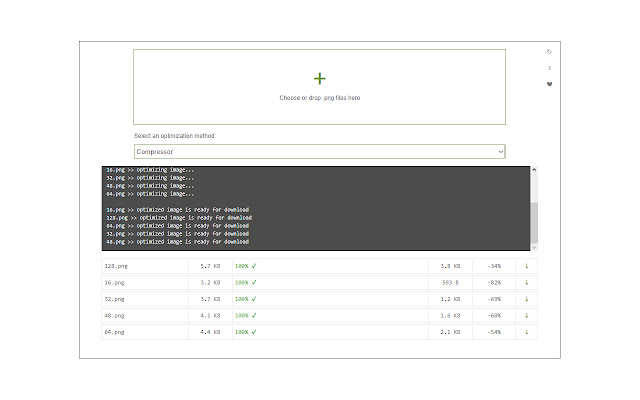Click the 3.7 KB original size
The height and width of the screenshot is (400, 640).
click(x=210, y=299)
